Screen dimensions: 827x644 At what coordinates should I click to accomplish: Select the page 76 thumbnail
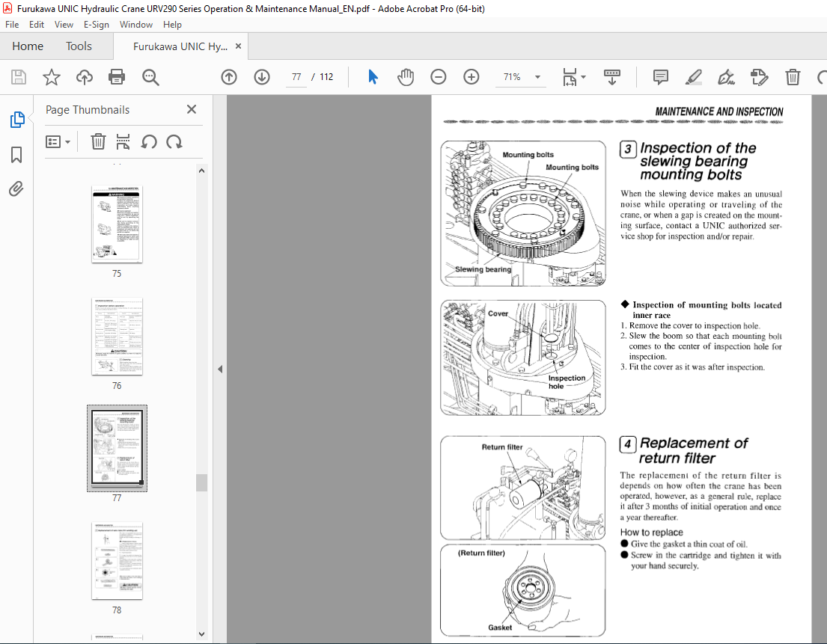117,337
